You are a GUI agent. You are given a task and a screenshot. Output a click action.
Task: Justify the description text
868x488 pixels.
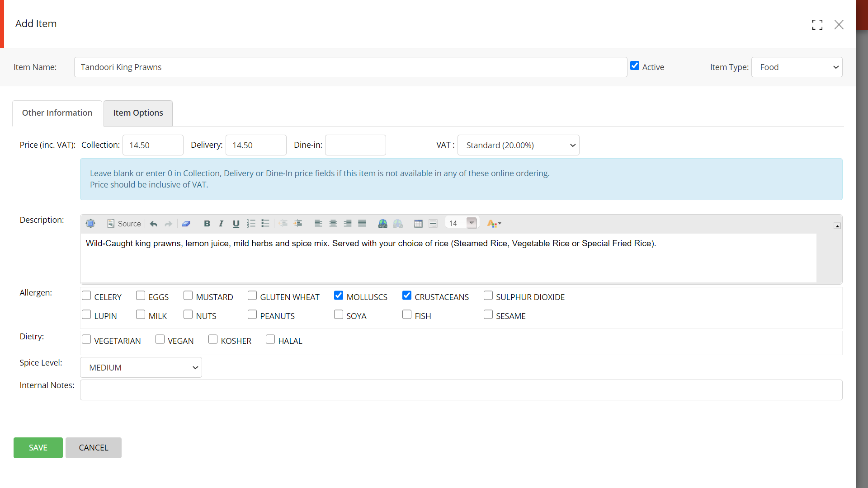click(362, 223)
